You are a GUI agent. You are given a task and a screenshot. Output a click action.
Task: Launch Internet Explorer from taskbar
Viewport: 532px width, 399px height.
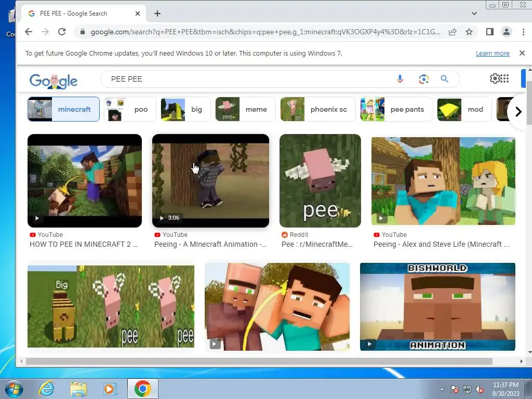[46, 389]
